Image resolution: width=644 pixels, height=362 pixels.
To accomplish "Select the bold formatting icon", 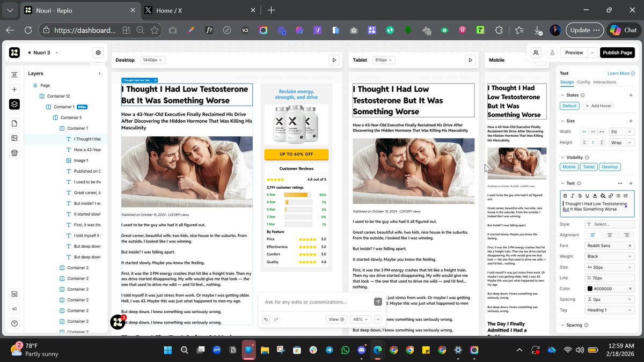I will 565,196.
